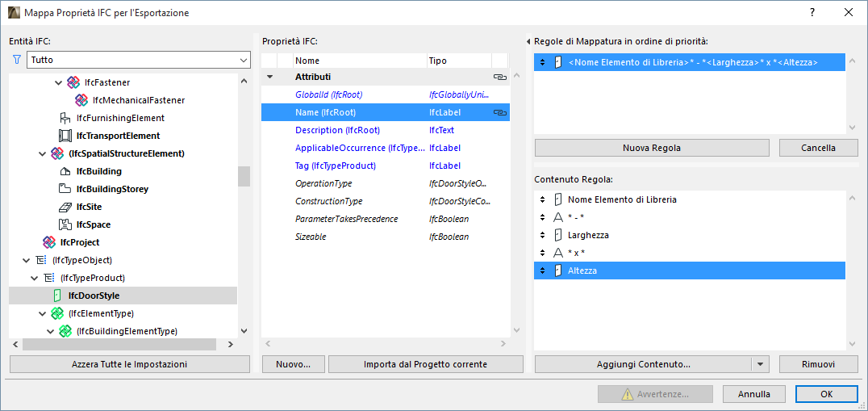Collapse the (IfcSpatialStructureElement) branch
The width and height of the screenshot is (868, 411).
pos(42,153)
